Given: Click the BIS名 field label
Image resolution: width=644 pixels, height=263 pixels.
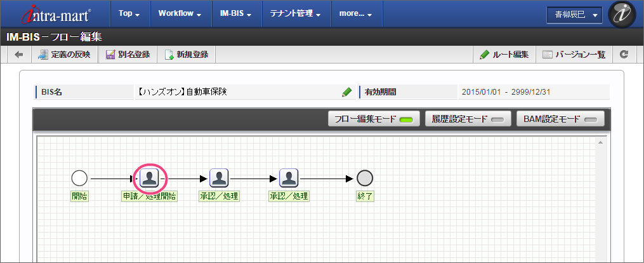Looking at the screenshot, I should click(x=52, y=92).
